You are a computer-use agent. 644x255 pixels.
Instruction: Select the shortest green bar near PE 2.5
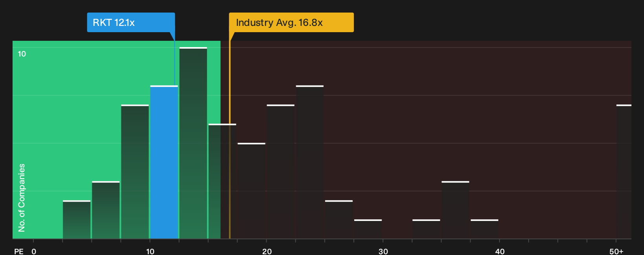[77, 220]
